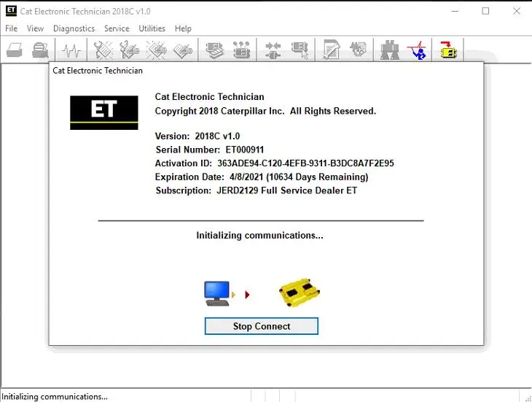Click the Version 2018C v1.0 line
The image size is (532, 402).
[197, 136]
